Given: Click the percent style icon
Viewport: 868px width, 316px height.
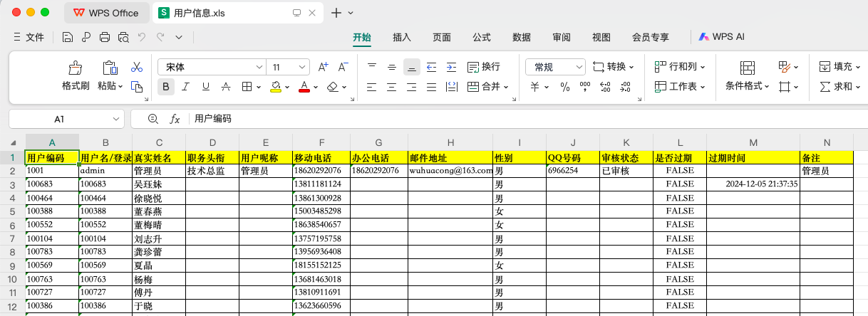Looking at the screenshot, I should [x=565, y=87].
